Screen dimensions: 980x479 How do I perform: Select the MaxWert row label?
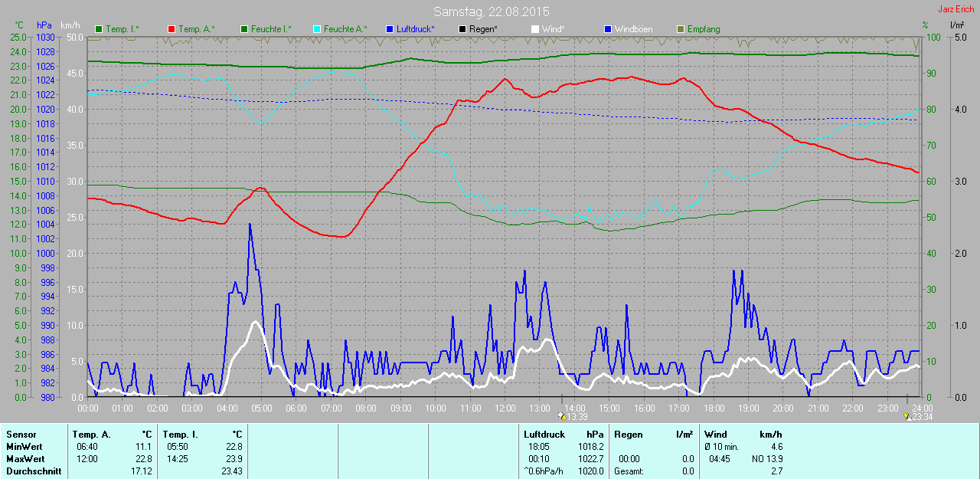[24, 459]
